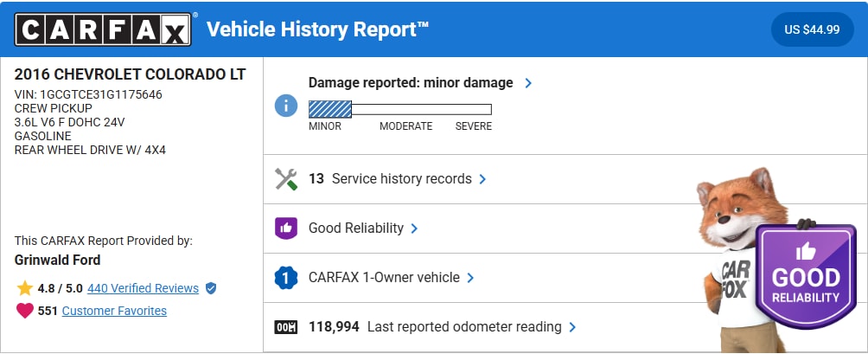Click the gold star rating icon

pyautogui.click(x=24, y=288)
